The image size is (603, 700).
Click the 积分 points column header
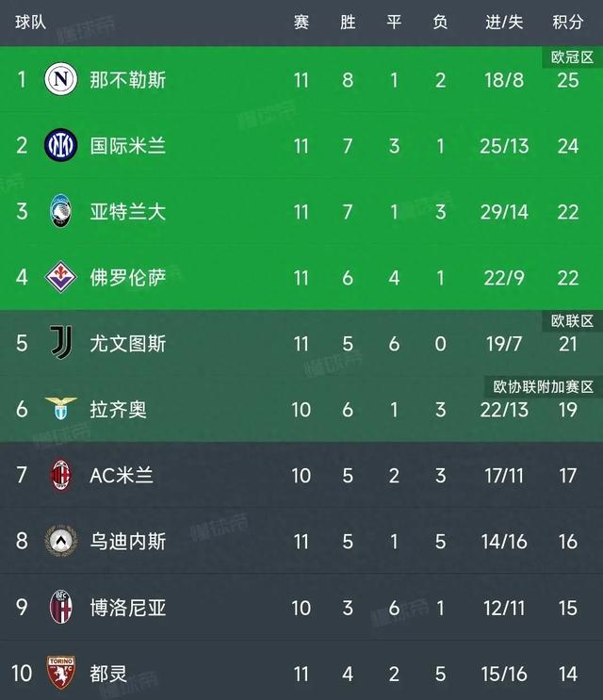567,22
